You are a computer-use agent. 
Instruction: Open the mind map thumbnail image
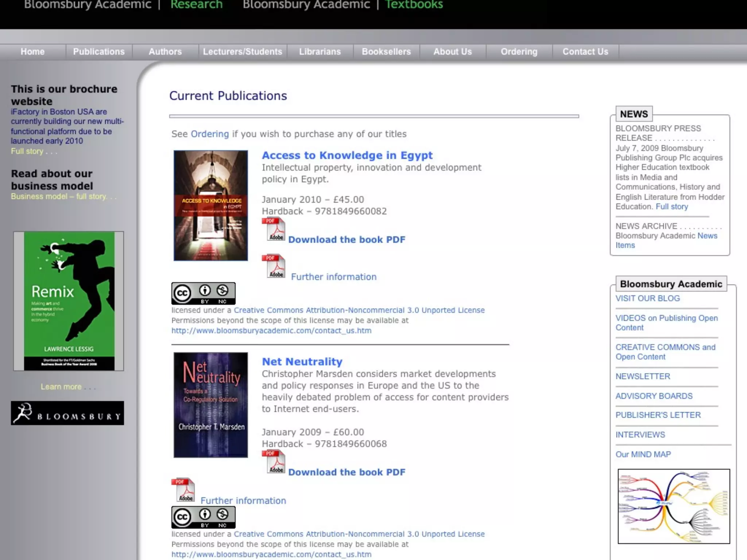point(674,506)
